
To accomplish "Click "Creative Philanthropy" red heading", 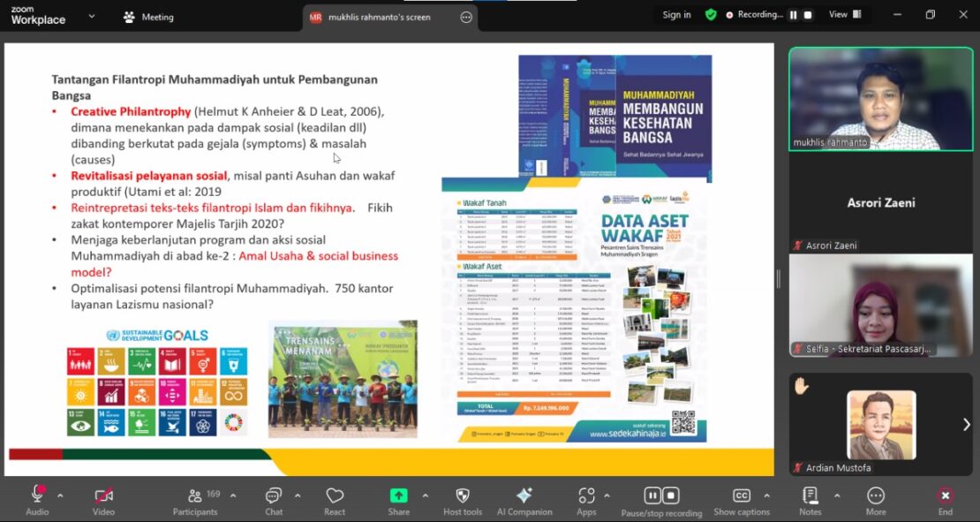I will [131, 111].
